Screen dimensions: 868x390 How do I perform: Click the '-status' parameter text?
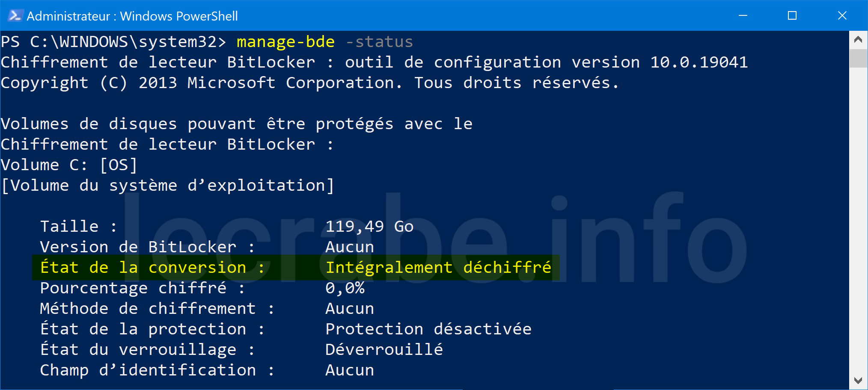[379, 42]
